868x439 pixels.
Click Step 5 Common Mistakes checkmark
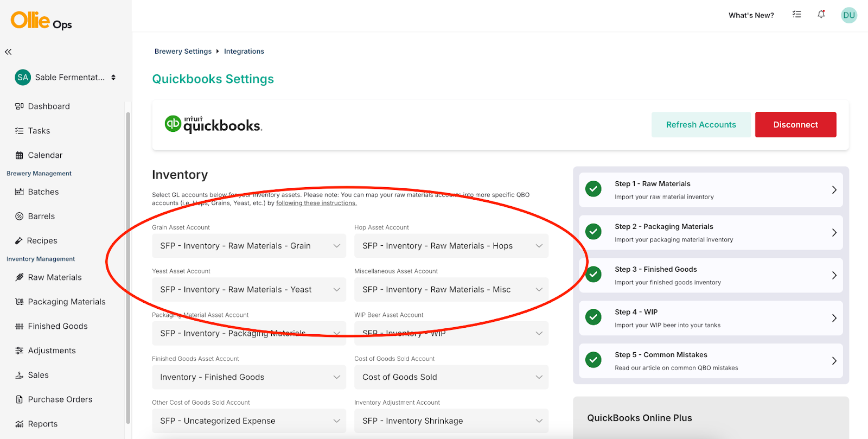pos(593,360)
